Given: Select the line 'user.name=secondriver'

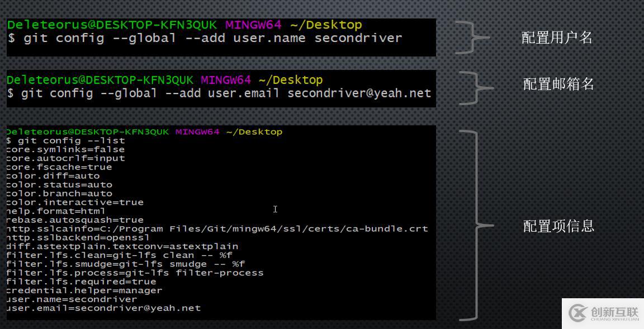Looking at the screenshot, I should pos(72,299).
